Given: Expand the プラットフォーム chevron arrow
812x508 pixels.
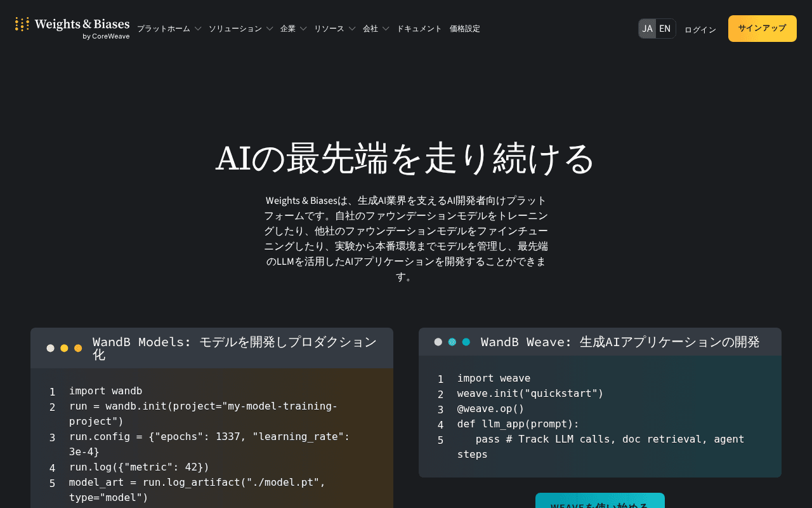Looking at the screenshot, I should [x=198, y=29].
